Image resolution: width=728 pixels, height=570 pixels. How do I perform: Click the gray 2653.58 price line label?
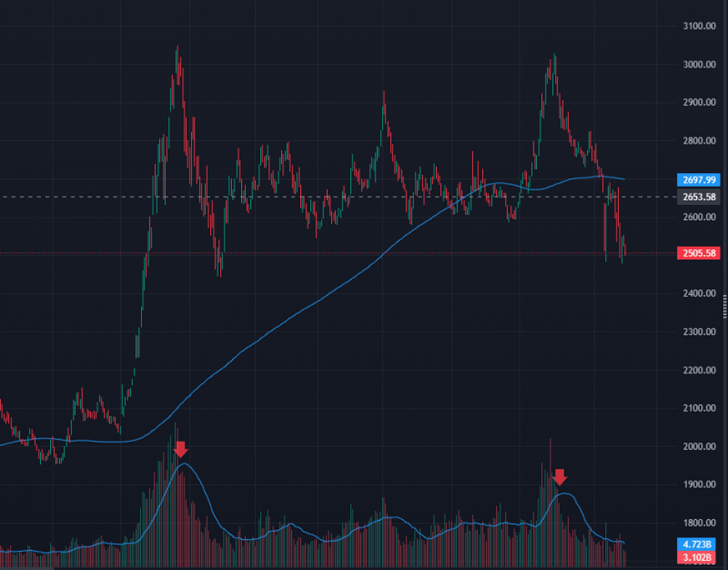click(698, 197)
